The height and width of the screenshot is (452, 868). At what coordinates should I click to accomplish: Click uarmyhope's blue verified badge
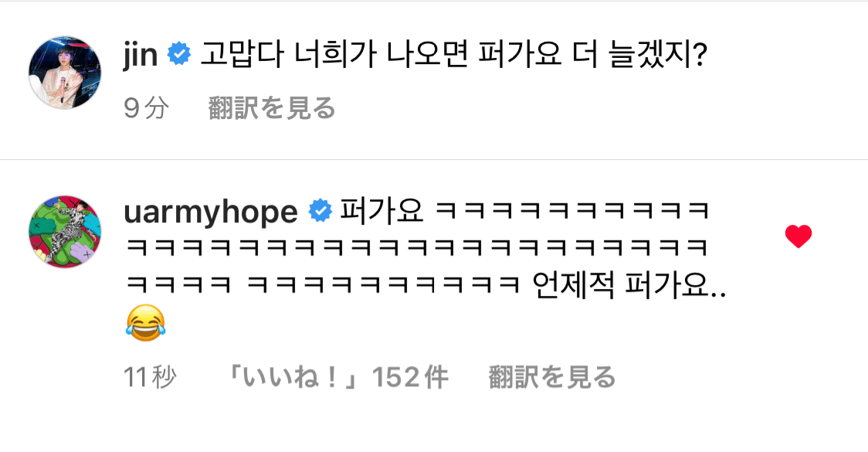pos(320,212)
